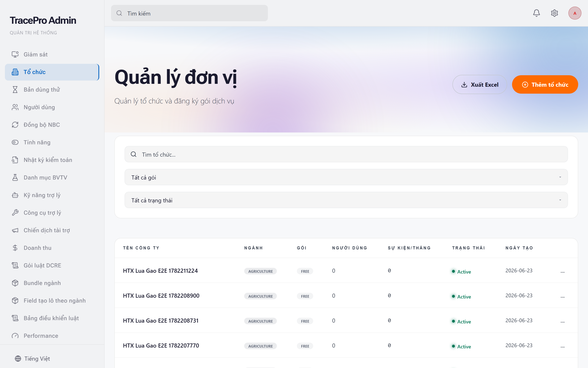Click FREE badge in the 1782208900 row

[x=305, y=296]
